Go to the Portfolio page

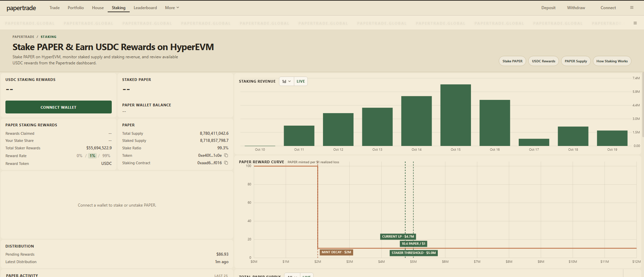[76, 8]
